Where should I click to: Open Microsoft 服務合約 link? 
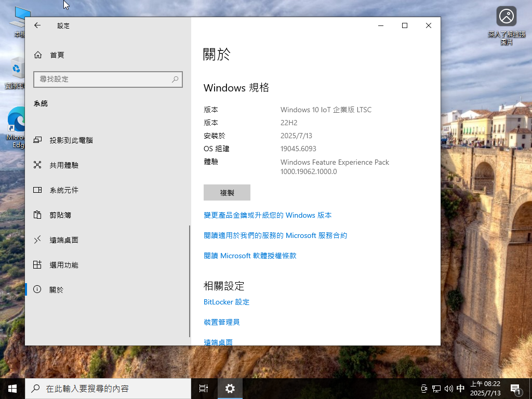pos(275,235)
